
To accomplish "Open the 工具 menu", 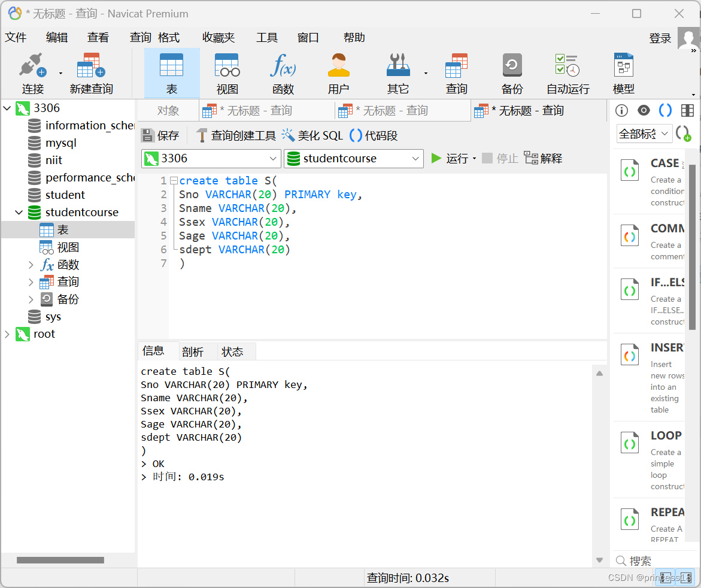I will [x=267, y=37].
